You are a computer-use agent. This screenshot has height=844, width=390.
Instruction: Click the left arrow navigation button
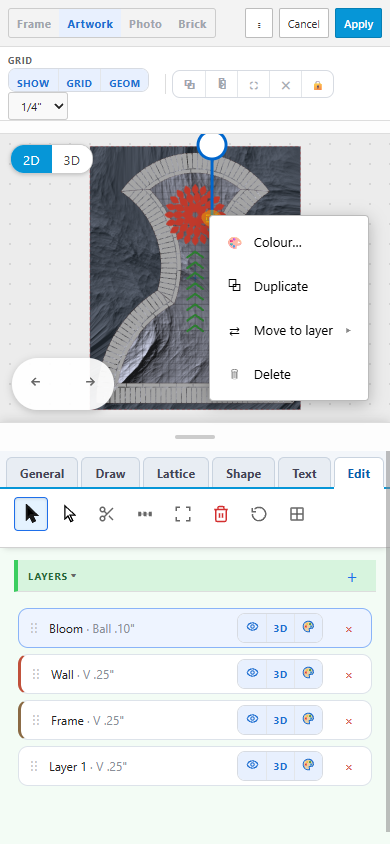coord(36,382)
